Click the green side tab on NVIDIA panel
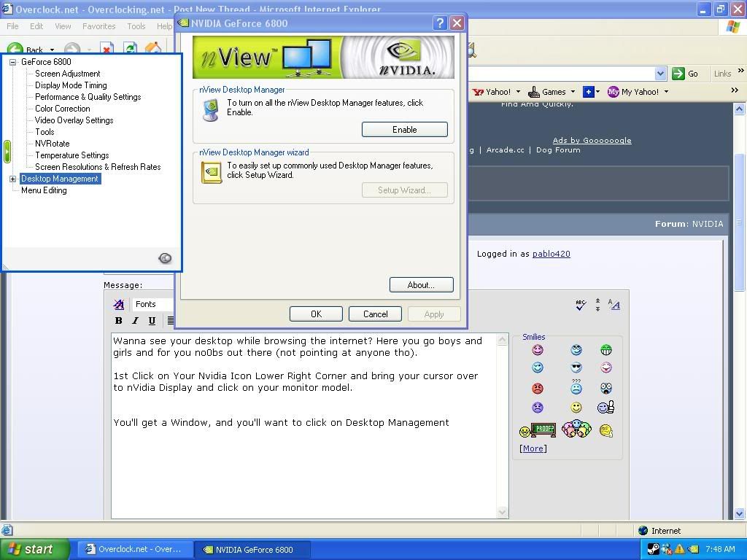Screen dimensions: 747x560 tap(7, 152)
